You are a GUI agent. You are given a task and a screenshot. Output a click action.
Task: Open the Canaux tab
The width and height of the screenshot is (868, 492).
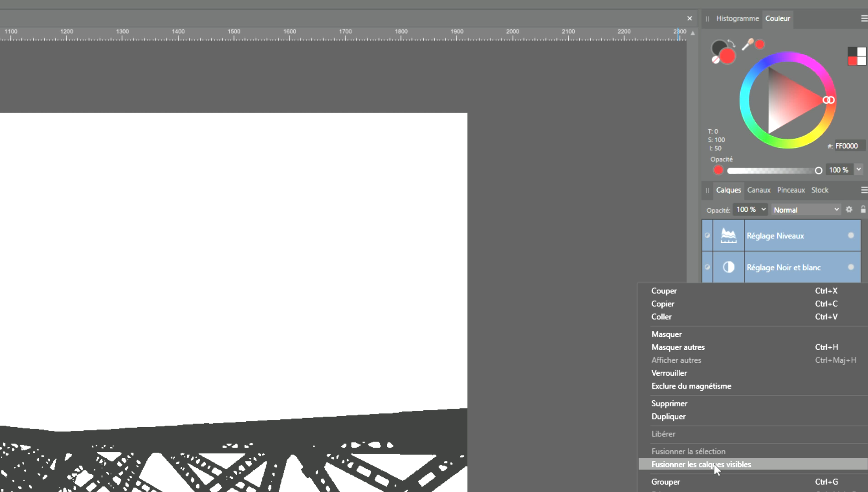click(x=759, y=190)
